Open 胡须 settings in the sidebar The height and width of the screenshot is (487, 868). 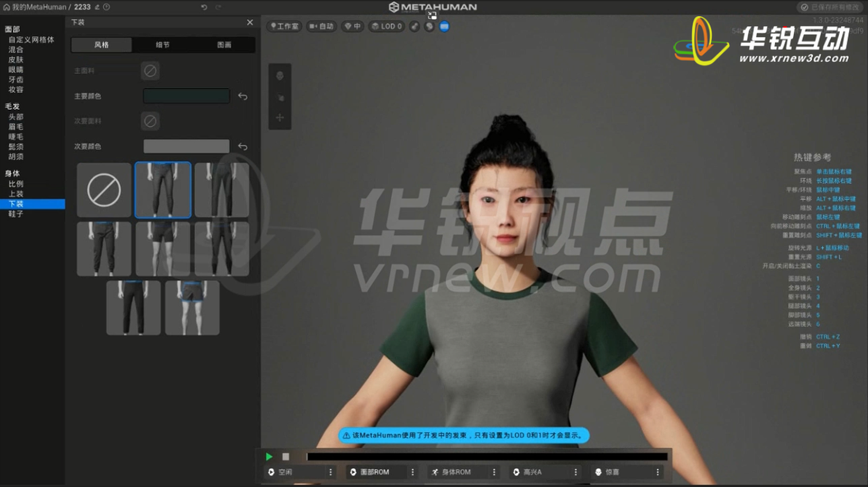coord(16,156)
